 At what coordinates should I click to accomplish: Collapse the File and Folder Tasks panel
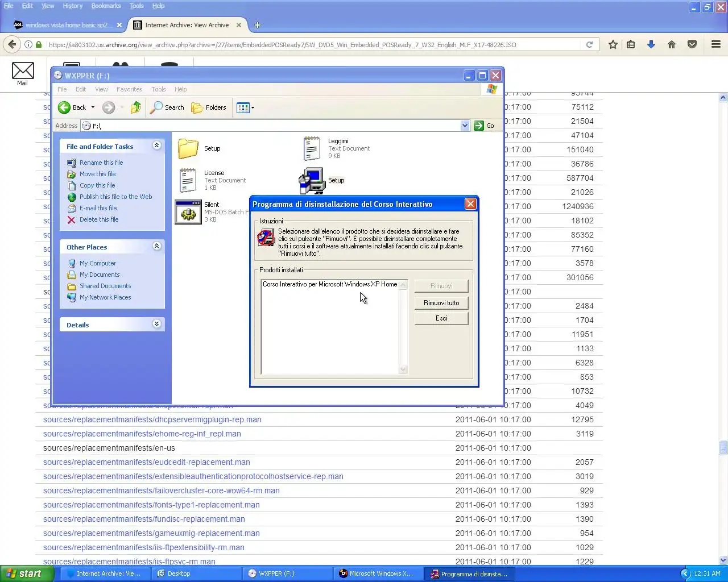point(157,145)
